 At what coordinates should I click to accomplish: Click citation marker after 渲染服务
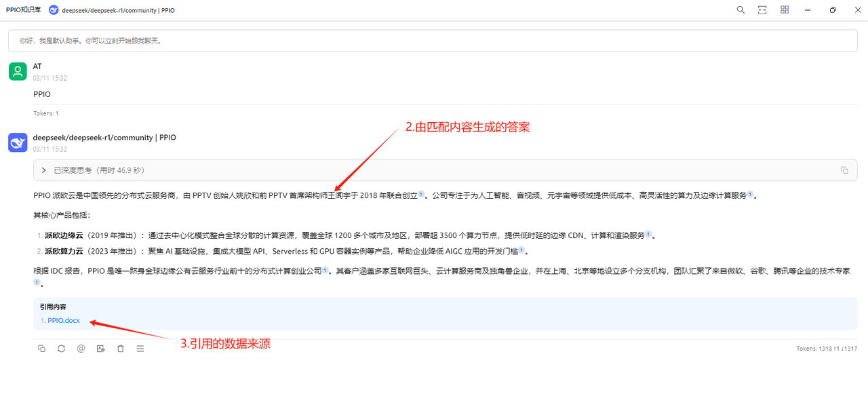pyautogui.click(x=648, y=235)
